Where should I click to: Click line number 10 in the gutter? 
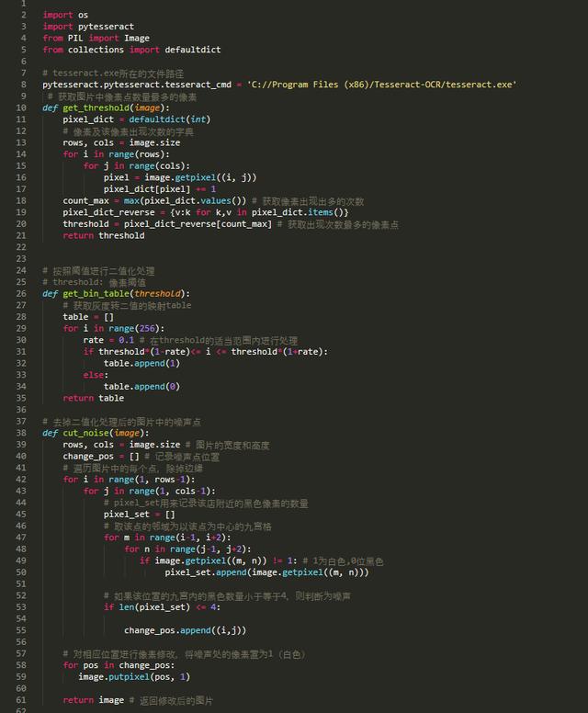21,108
